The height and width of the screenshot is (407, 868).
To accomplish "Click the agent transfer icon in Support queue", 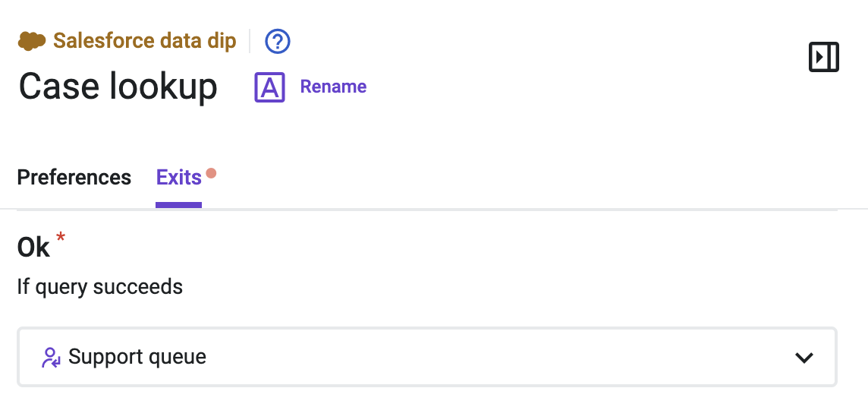I will (x=51, y=357).
